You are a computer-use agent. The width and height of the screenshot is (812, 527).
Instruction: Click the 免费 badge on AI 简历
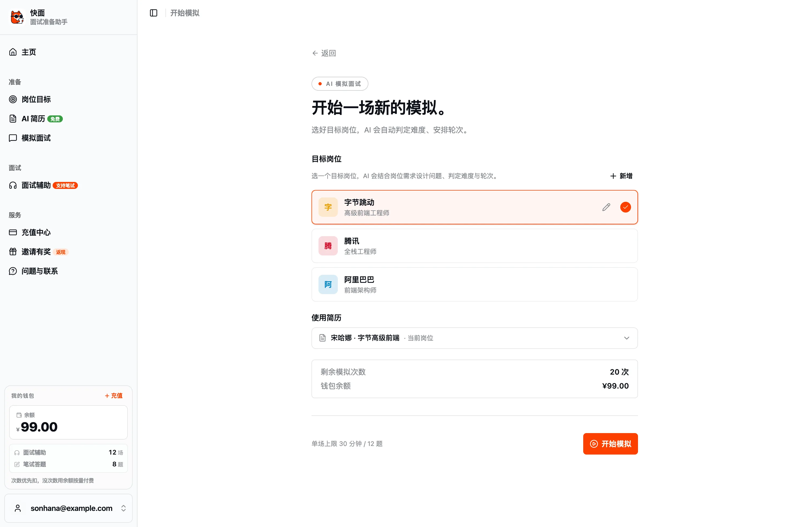[55, 119]
